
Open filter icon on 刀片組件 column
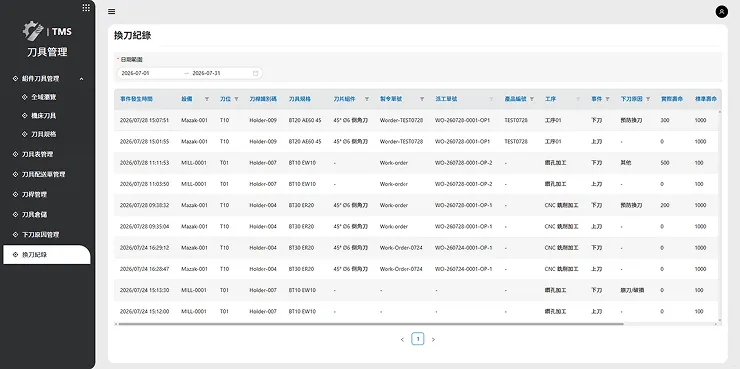367,99
